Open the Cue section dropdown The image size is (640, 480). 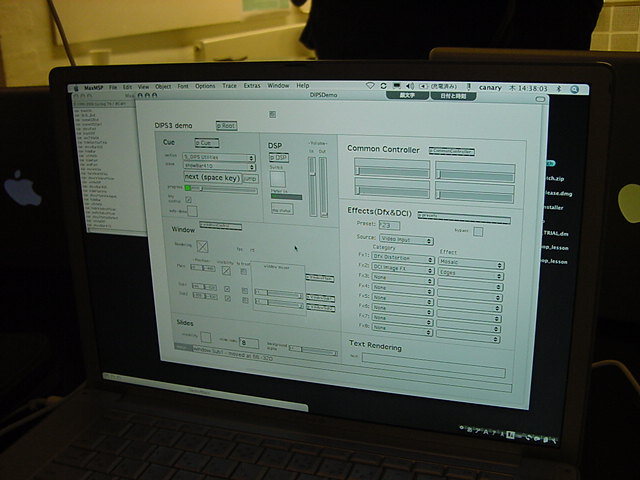point(219,158)
